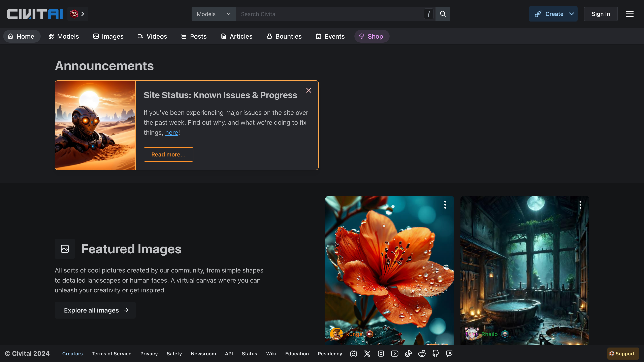The height and width of the screenshot is (362, 644).
Task: Switch to the Models tab
Action: click(x=64, y=36)
